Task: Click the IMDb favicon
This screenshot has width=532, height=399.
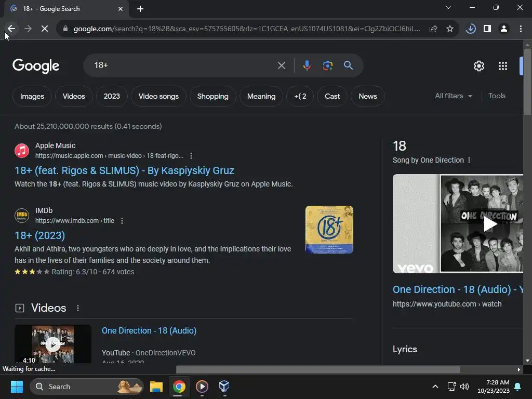Action: [22, 216]
